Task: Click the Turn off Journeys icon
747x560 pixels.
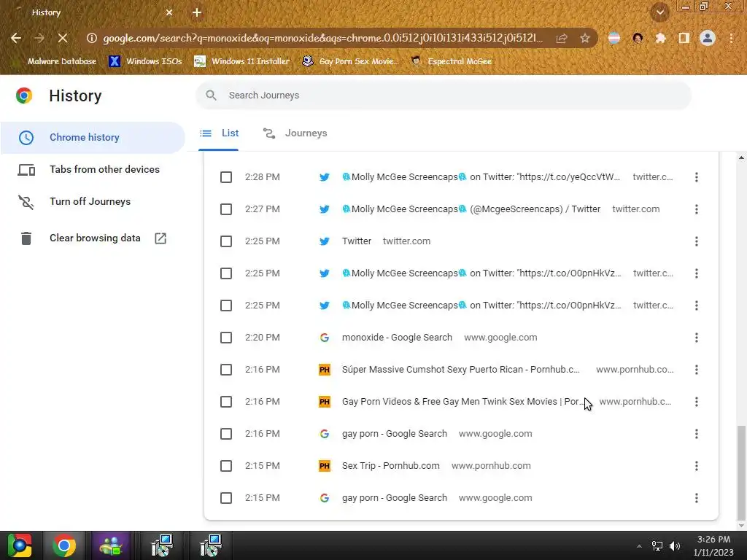Action: click(26, 202)
